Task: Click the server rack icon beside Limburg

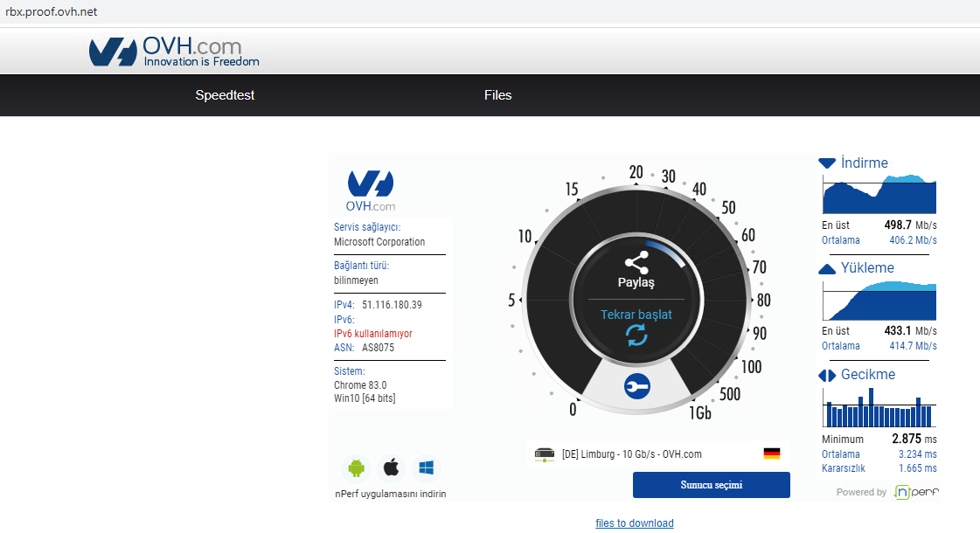Action: pos(545,454)
